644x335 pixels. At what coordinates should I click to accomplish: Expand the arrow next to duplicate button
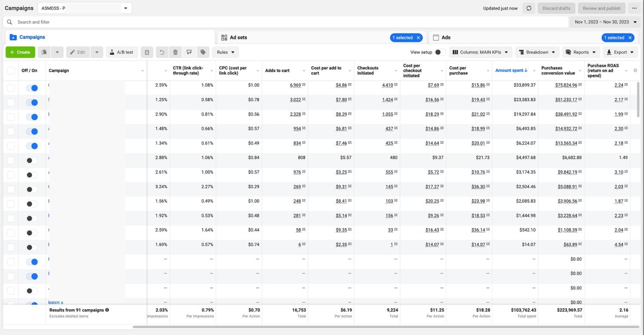[57, 52]
